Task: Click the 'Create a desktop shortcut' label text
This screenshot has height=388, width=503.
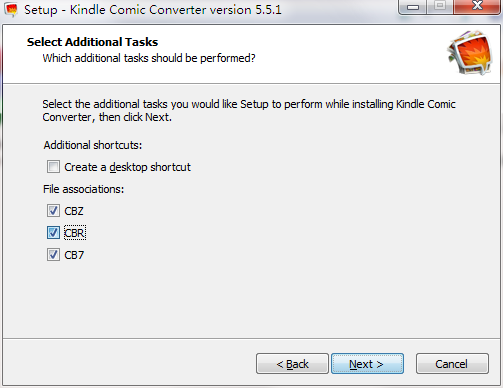Action: 127,167
